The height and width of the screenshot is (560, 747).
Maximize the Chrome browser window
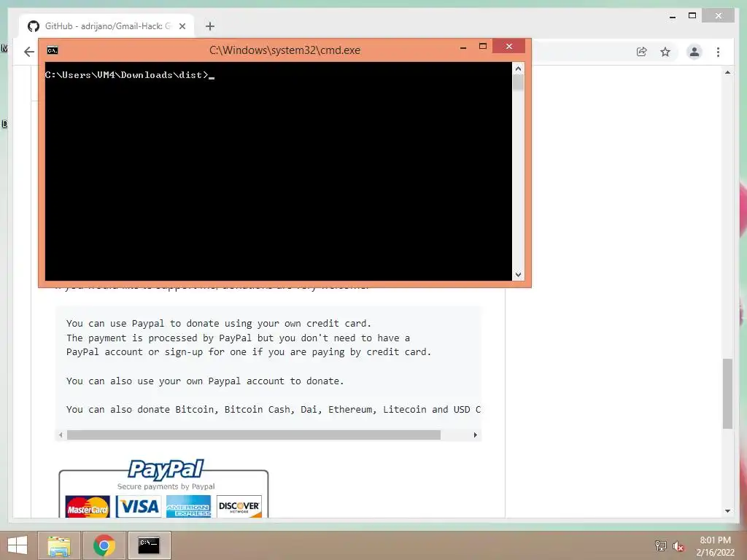tap(692, 16)
